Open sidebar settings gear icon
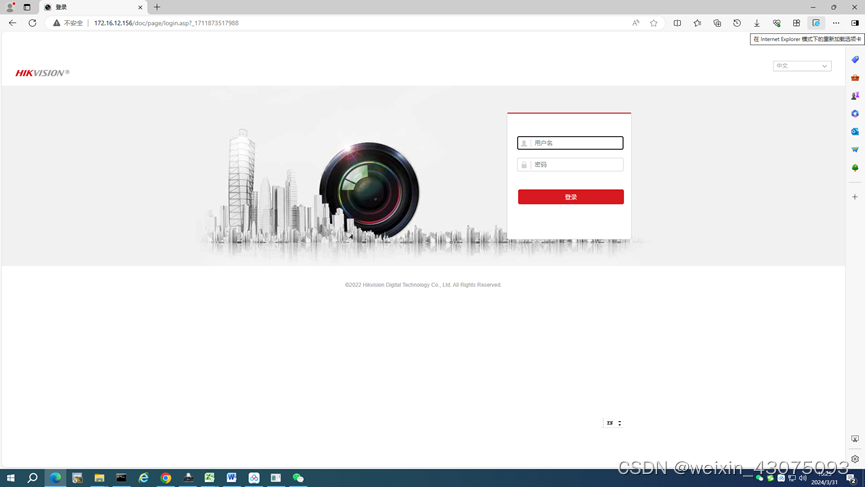 (x=855, y=459)
